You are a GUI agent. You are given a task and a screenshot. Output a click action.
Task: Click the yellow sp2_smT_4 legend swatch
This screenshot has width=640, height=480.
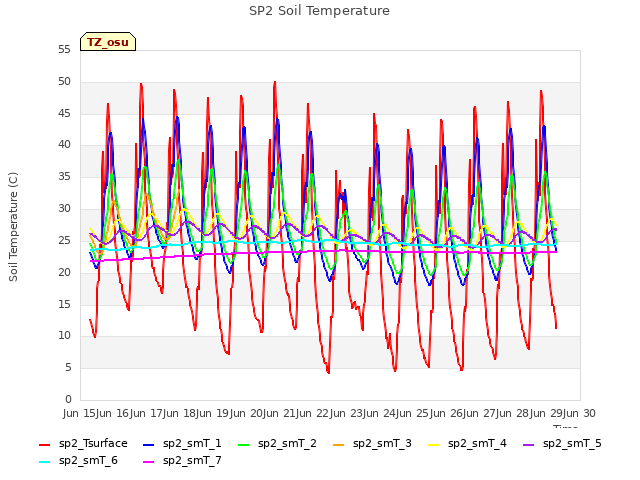tap(434, 444)
